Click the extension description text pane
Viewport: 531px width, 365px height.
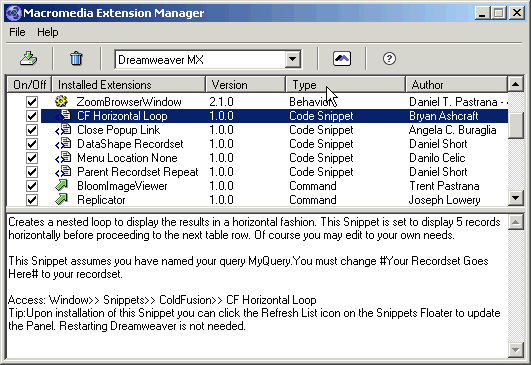coord(257,286)
